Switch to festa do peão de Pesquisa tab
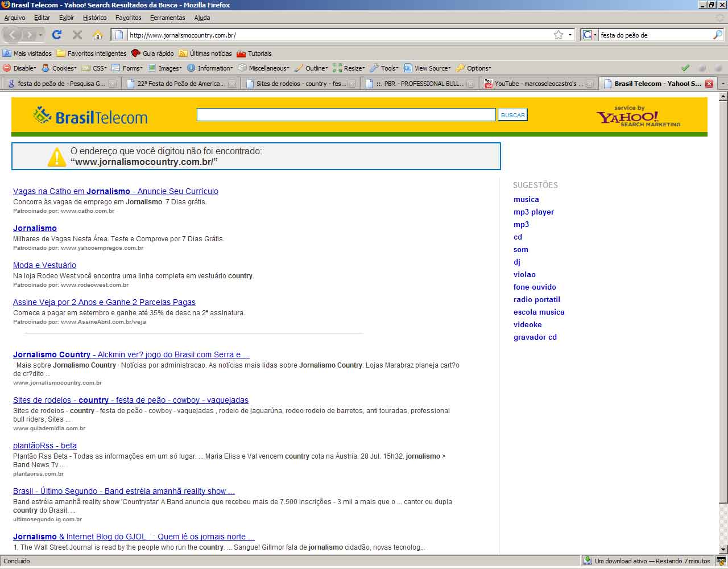This screenshot has height=569, width=728. [x=61, y=84]
